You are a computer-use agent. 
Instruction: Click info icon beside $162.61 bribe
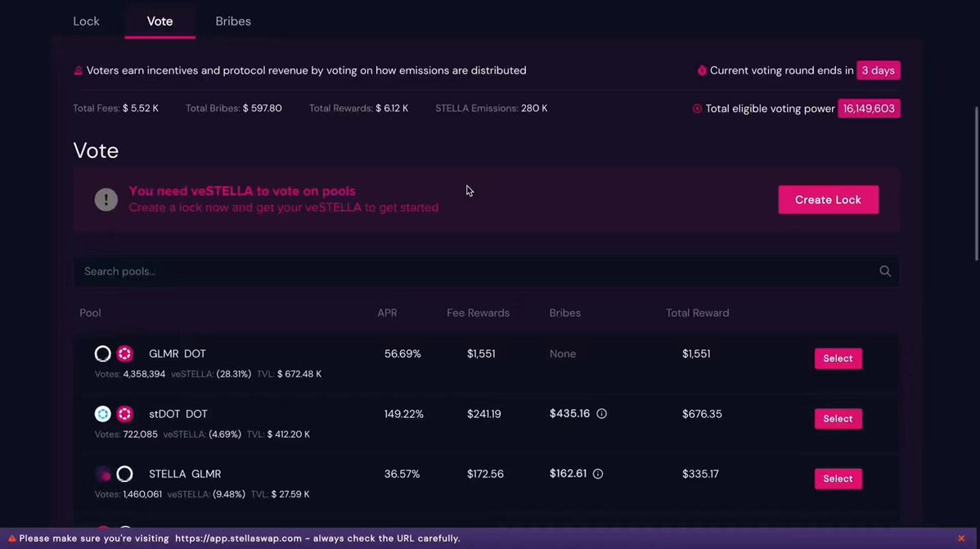[597, 474]
